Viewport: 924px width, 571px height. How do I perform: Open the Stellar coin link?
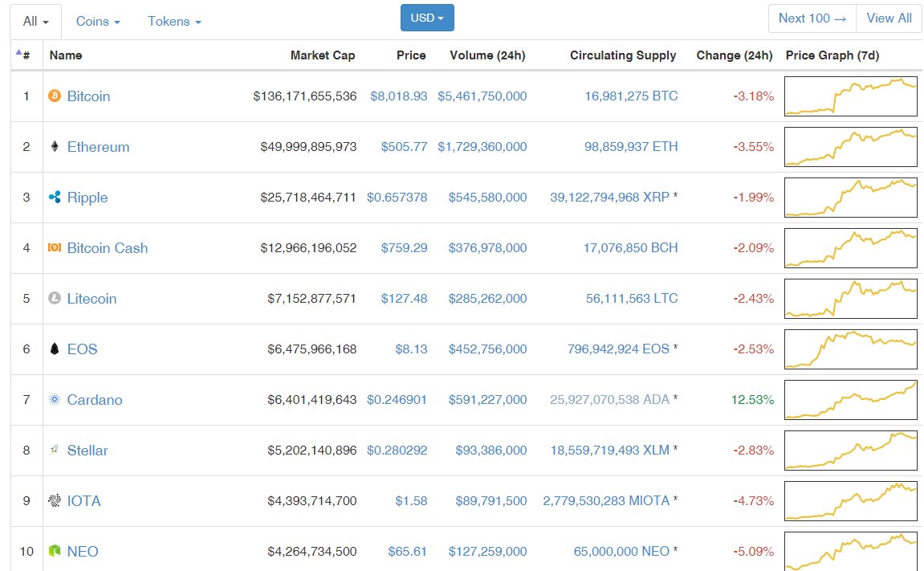click(x=88, y=451)
